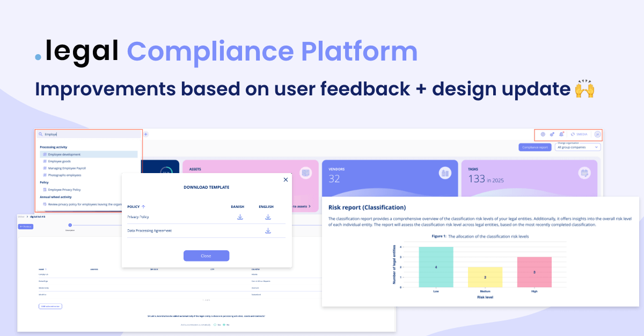Click the plus icon next to the search box

(x=145, y=134)
